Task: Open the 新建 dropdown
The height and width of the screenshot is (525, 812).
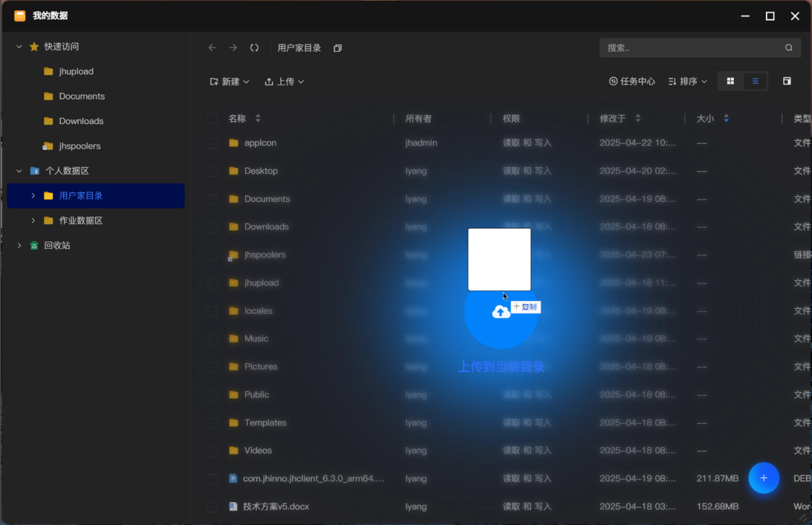Action: coord(230,81)
